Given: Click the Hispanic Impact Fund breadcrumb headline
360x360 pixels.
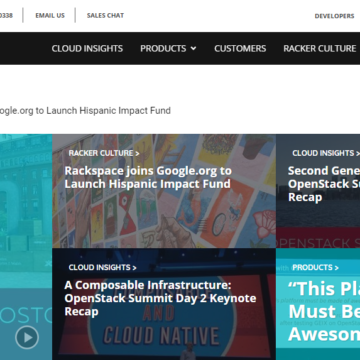Looking at the screenshot, I should tap(85, 110).
